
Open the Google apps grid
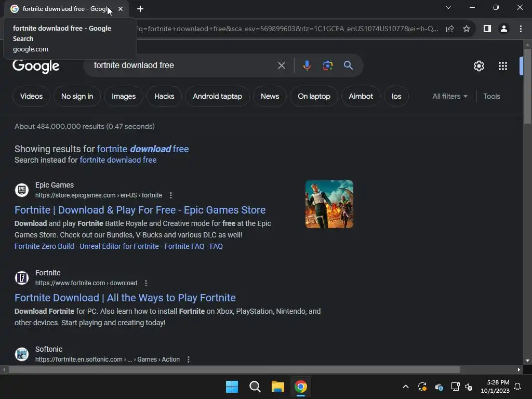coord(502,66)
